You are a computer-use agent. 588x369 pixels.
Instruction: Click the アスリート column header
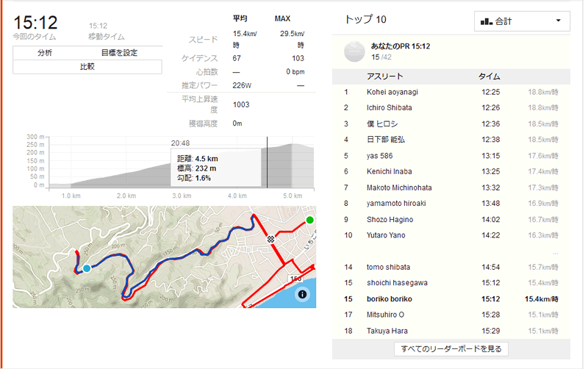pyautogui.click(x=384, y=76)
